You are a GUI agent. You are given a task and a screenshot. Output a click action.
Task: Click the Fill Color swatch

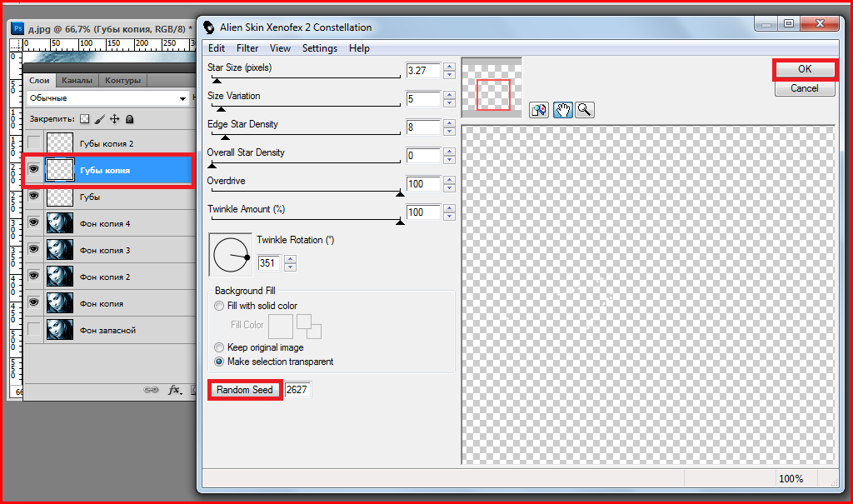point(281,326)
